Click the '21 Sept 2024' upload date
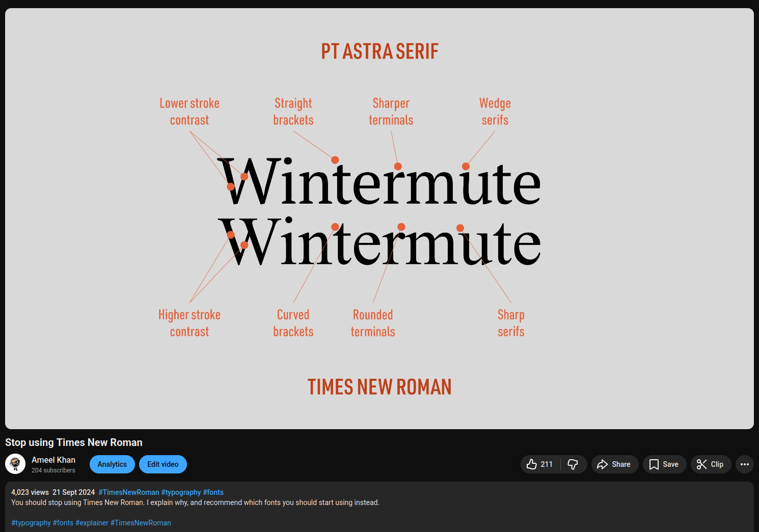 (x=73, y=492)
